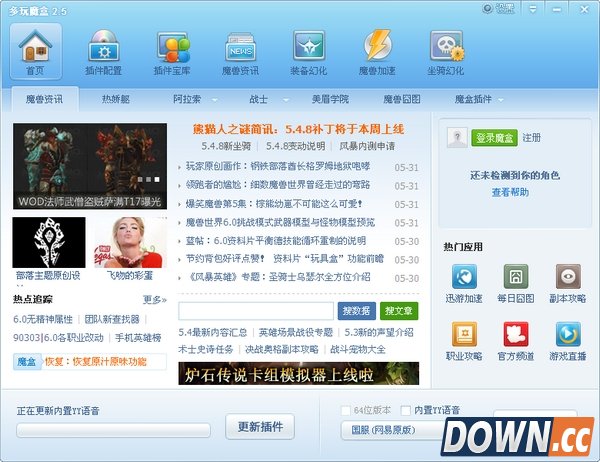Open article 《风暴英雄》专题：圣骑士乌瑟尔
Image resolution: width=600 pixels, height=462 pixels.
(x=279, y=277)
